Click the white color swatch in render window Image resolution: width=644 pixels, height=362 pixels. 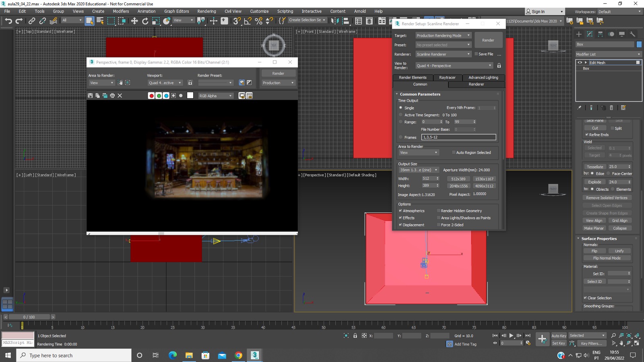pos(190,95)
